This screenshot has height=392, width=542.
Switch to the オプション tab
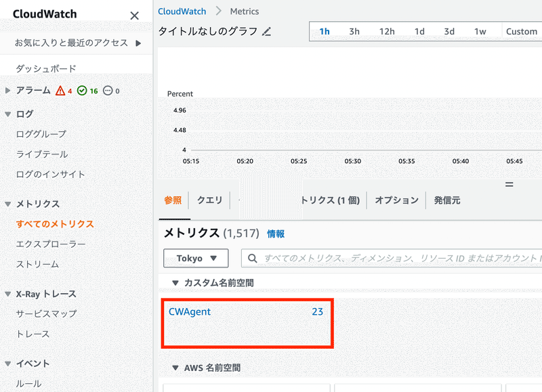tap(396, 200)
